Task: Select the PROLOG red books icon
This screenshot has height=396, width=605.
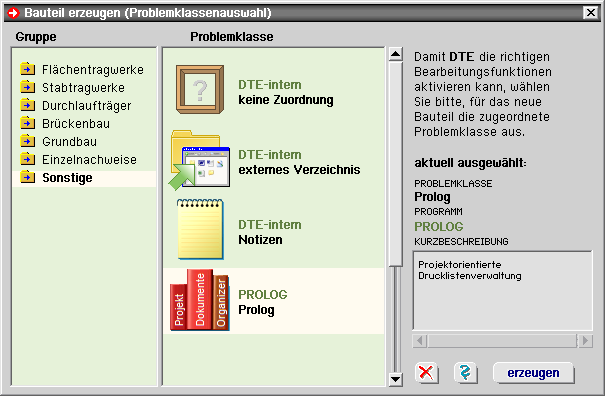Action: click(200, 300)
